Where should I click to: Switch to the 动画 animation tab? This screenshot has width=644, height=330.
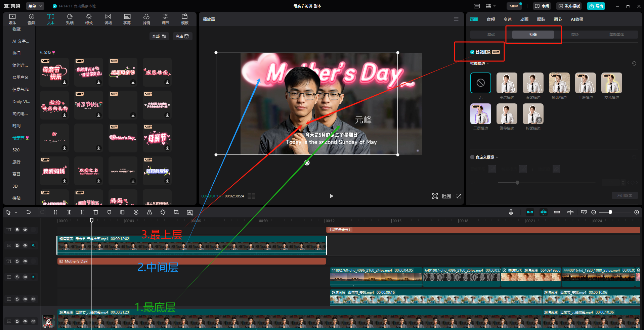524,19
